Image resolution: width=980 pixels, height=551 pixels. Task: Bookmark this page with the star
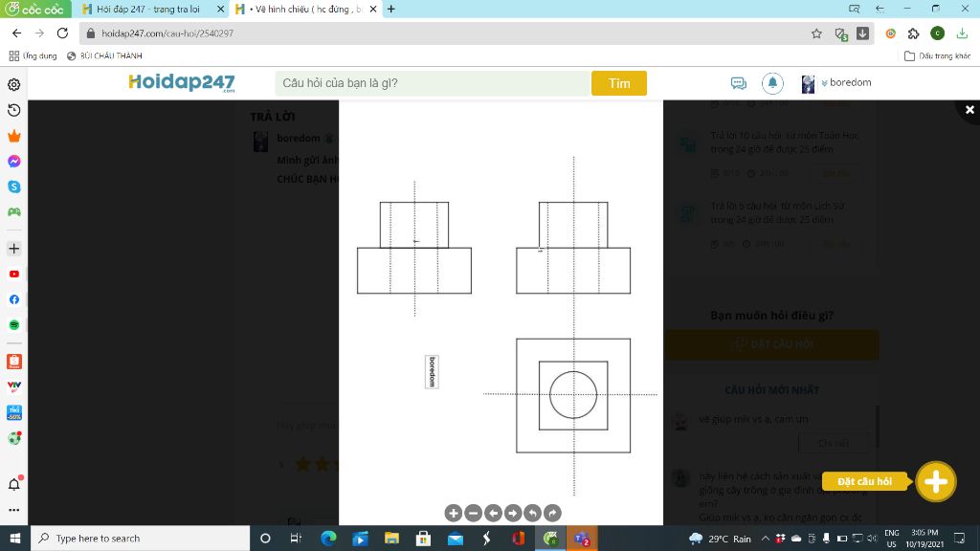(x=816, y=33)
